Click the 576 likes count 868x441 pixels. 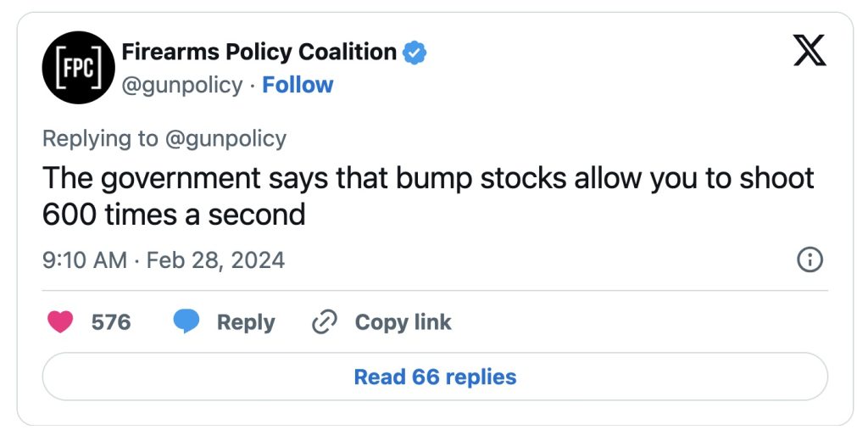[x=111, y=322]
